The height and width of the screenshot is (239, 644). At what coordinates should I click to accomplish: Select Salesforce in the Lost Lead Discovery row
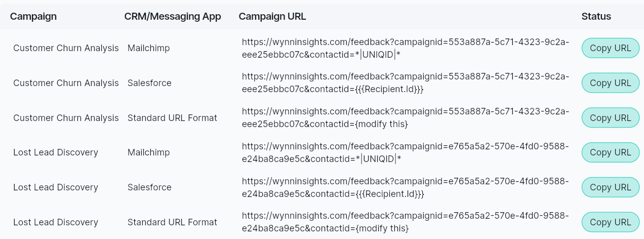[x=149, y=187]
